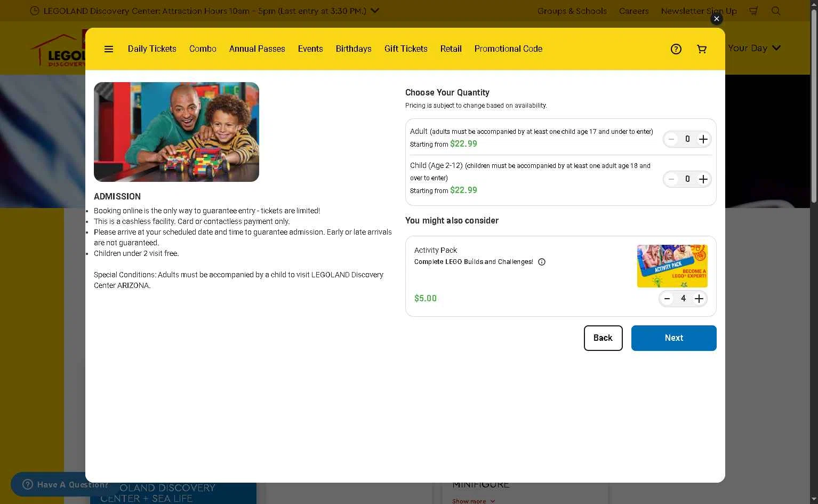818x504 pixels.
Task: Decrease the Child ticket quantity
Action: point(671,179)
